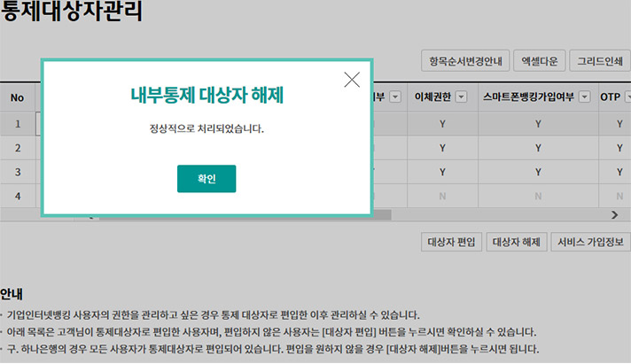This screenshot has width=631, height=364.
Task: Select row number 1 in the grid
Action: pyautogui.click(x=17, y=125)
